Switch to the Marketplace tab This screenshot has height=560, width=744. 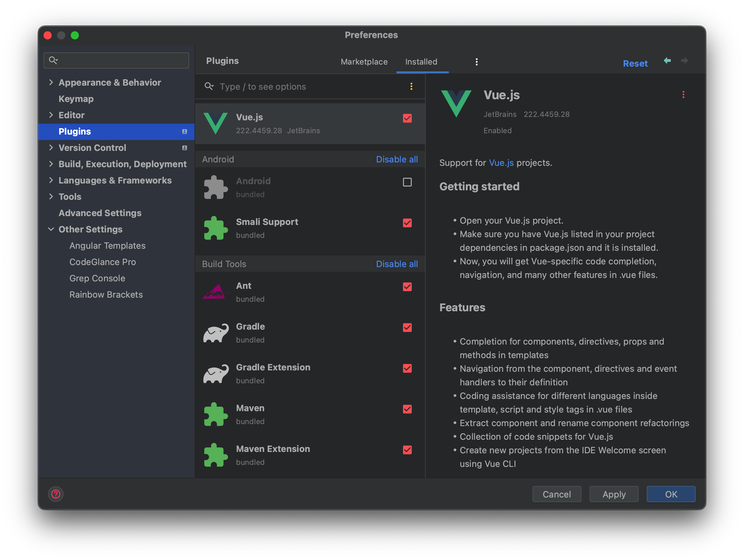click(x=364, y=62)
